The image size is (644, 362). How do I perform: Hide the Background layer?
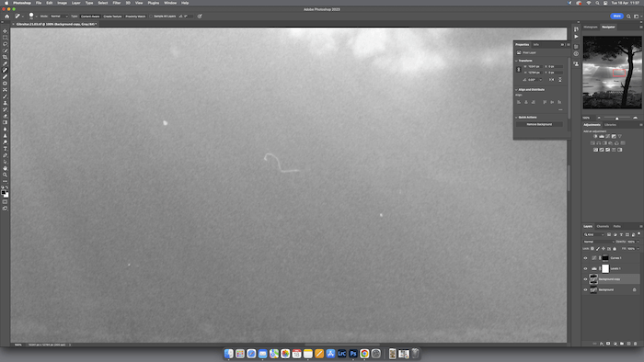coord(585,289)
